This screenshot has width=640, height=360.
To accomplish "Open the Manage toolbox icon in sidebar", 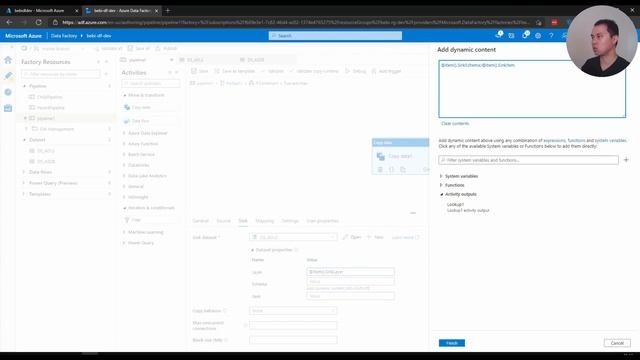I will click(x=8, y=108).
